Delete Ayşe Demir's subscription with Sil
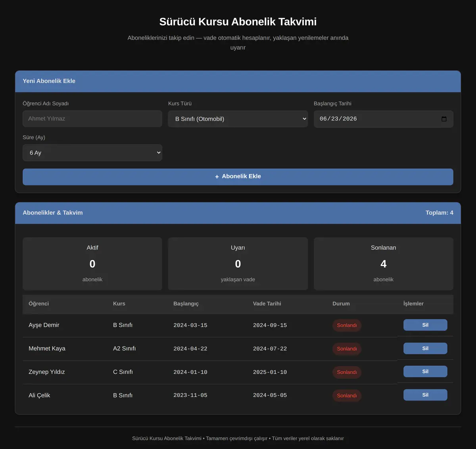 425,325
